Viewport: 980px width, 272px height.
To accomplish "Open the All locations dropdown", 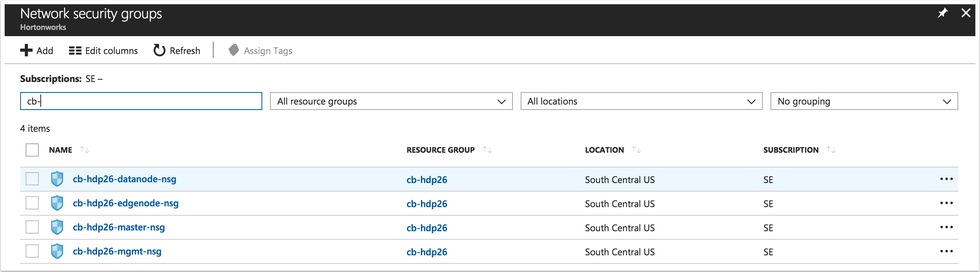I will pyautogui.click(x=641, y=101).
